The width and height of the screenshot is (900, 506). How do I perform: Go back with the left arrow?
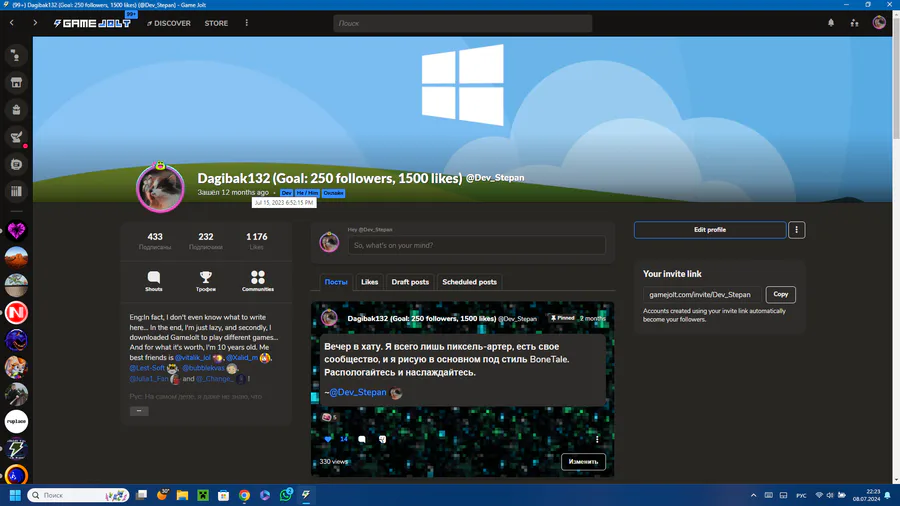point(11,23)
